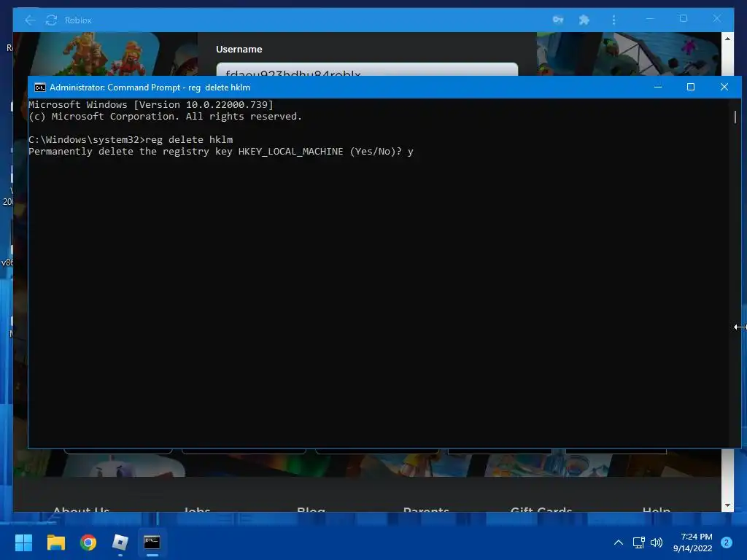The image size is (747, 560).
Task: Open extensions puzzle icon in Roblox window
Action: tap(584, 20)
